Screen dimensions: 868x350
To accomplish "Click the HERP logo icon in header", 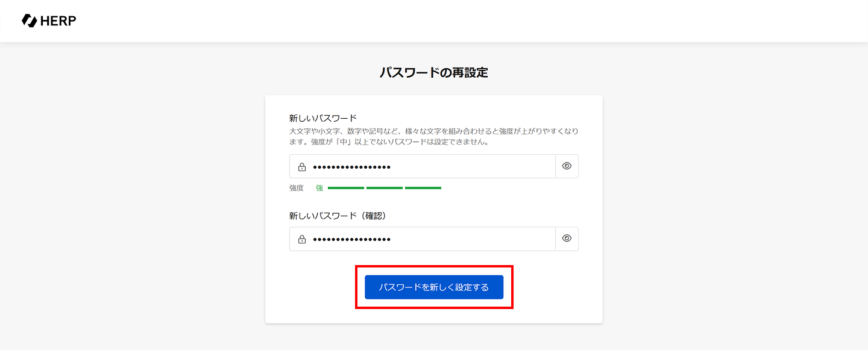I will (x=29, y=20).
